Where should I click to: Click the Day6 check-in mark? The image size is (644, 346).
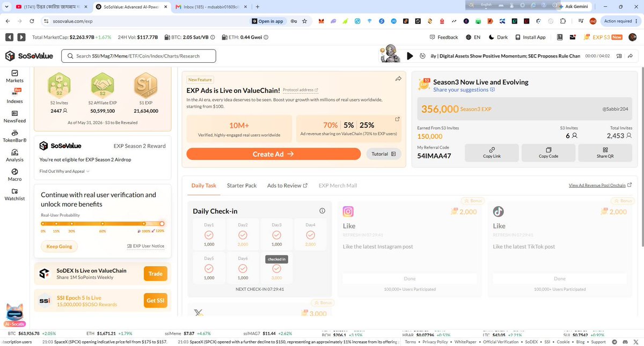tap(243, 268)
